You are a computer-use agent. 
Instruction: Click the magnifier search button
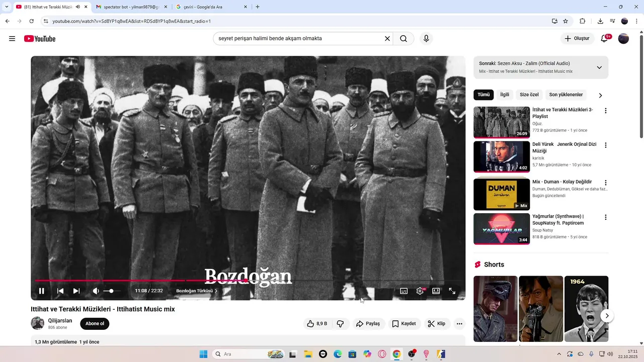pyautogui.click(x=404, y=39)
